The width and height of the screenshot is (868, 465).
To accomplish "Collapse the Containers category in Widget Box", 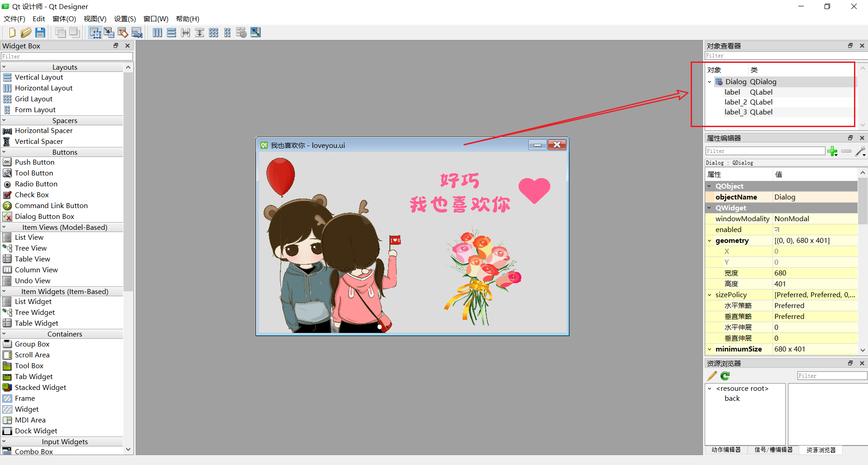I will click(x=4, y=334).
